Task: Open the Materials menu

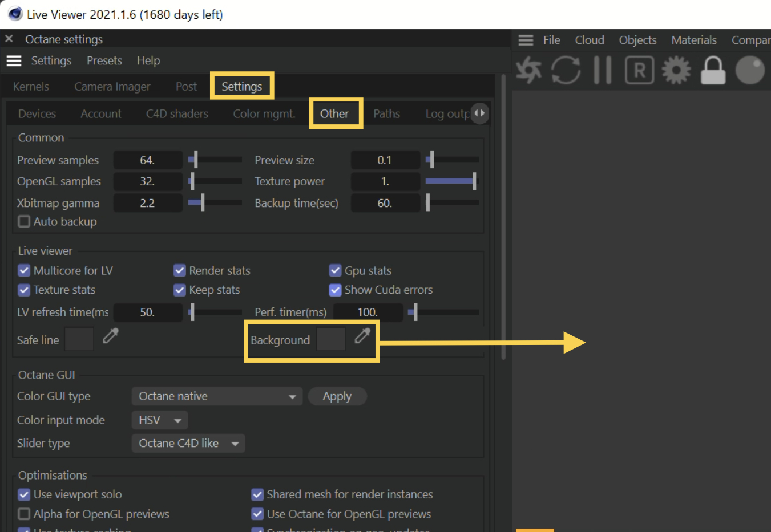Action: click(x=694, y=40)
